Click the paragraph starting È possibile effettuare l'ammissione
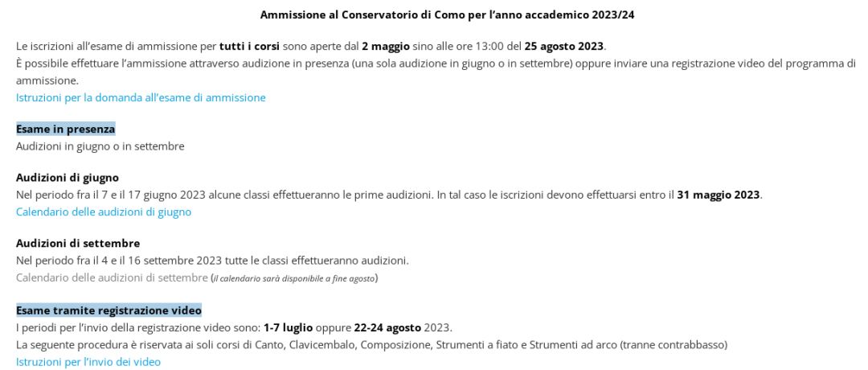The image size is (868, 370). point(434,64)
